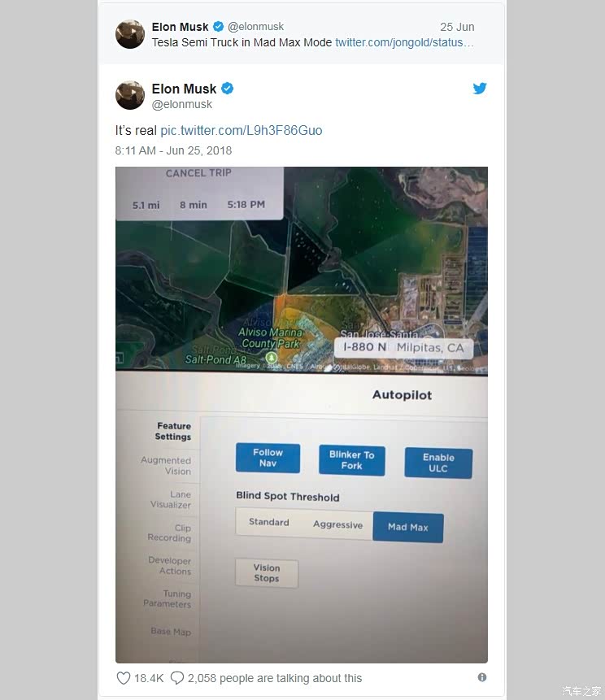Switch to the Lane Visualizer tab

click(171, 499)
